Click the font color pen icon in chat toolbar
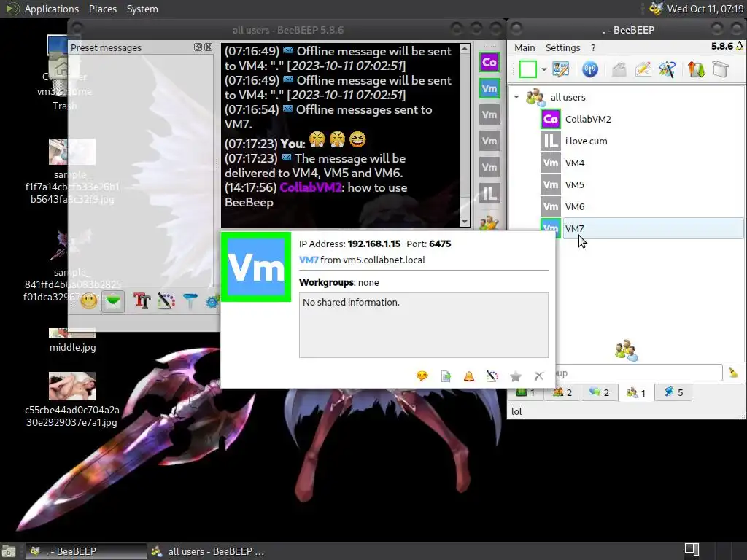The height and width of the screenshot is (560, 747). point(166,301)
